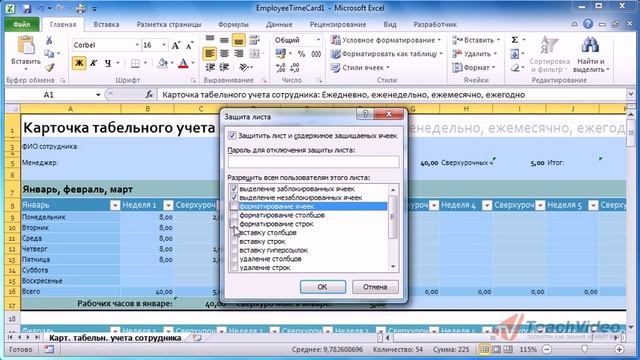Click the Cut scissors icon
Viewport: 640px width, 360px height.
[49, 40]
